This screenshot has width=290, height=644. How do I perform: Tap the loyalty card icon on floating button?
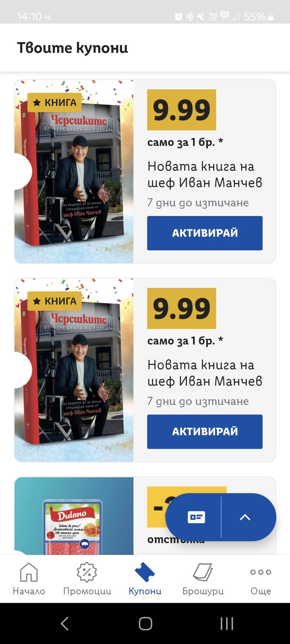[x=196, y=517]
